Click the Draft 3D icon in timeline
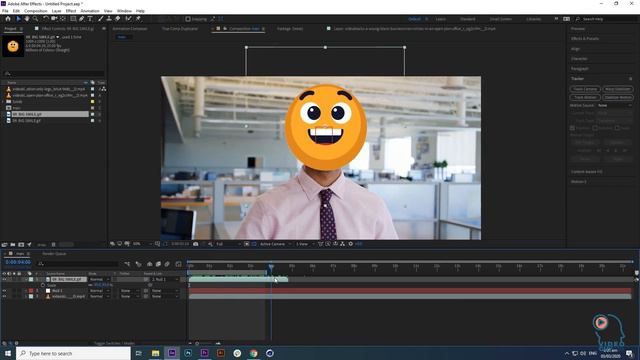 click(138, 264)
